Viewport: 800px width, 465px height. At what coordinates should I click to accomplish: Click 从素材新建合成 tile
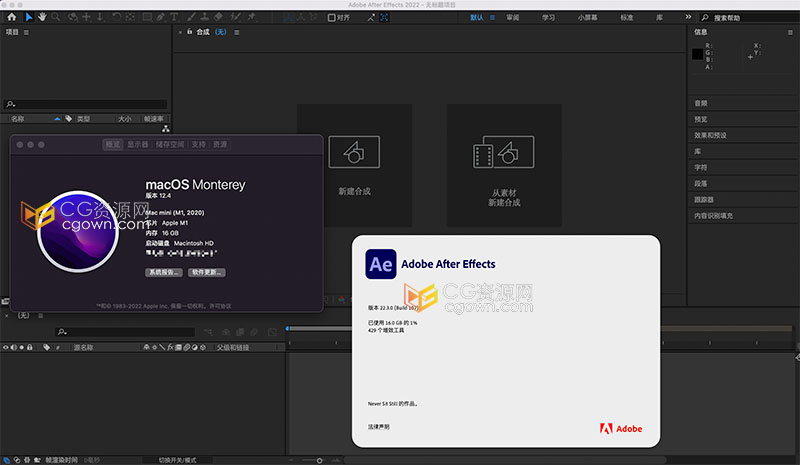pyautogui.click(x=504, y=165)
